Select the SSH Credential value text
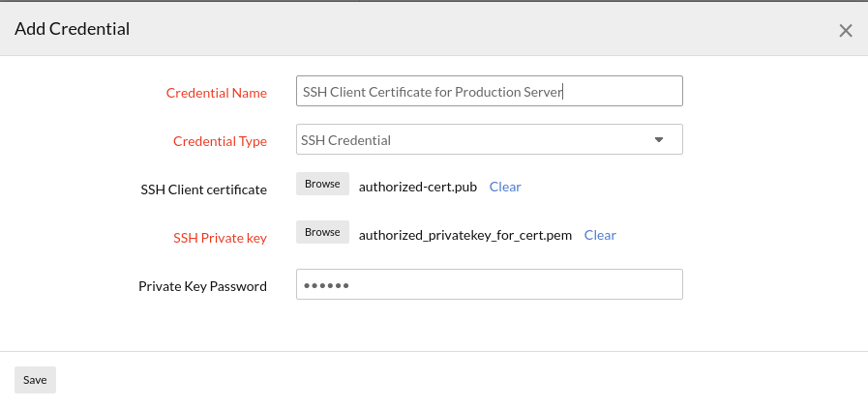This screenshot has height=407, width=868. 345,140
